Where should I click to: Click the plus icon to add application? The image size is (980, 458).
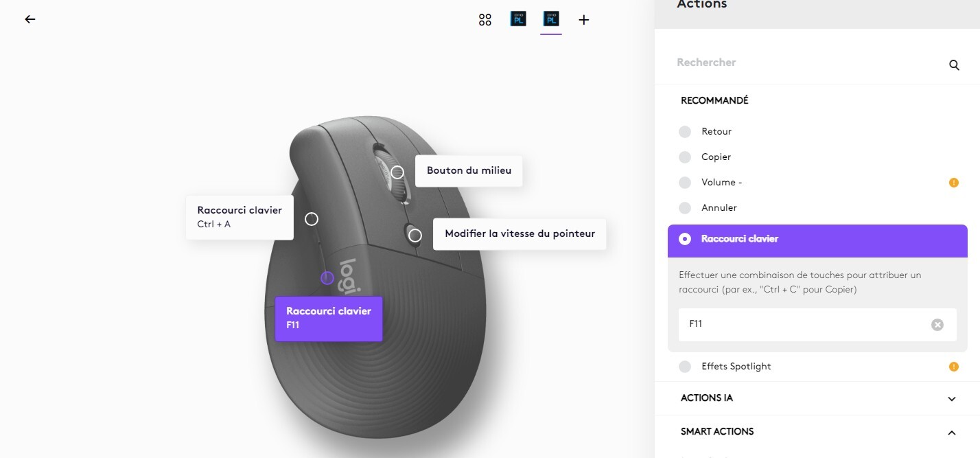[x=584, y=20]
